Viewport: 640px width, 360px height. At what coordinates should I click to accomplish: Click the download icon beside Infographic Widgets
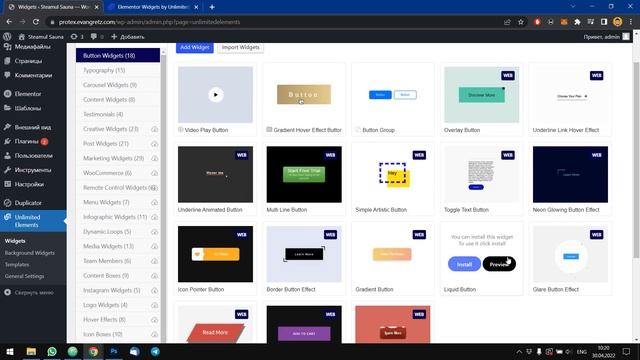tap(154, 217)
